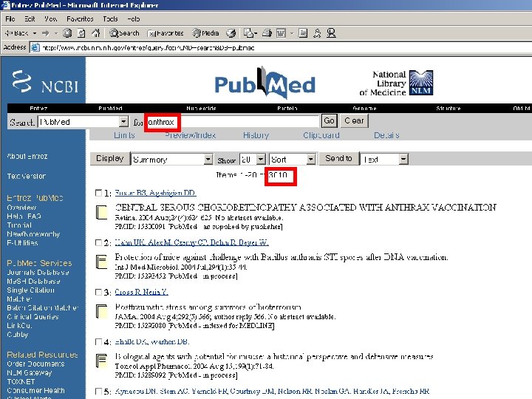Refresh the current page
The width and height of the screenshot is (532, 399).
coord(81,33)
